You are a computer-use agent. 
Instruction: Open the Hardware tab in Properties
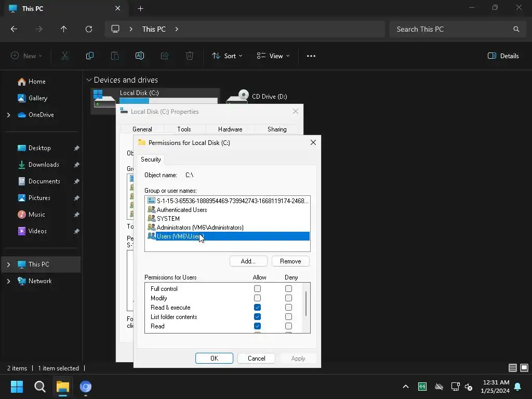pos(230,129)
